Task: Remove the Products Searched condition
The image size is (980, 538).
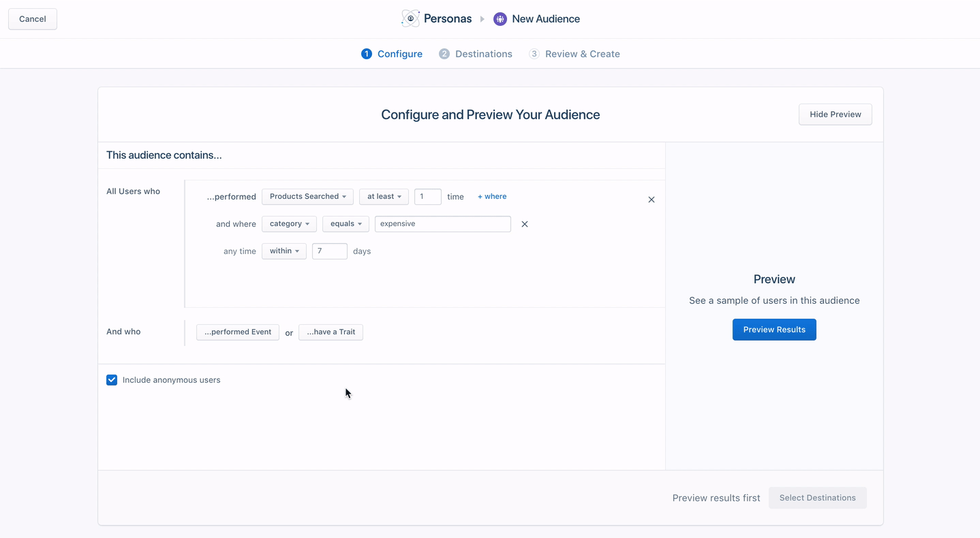Action: pyautogui.click(x=652, y=200)
